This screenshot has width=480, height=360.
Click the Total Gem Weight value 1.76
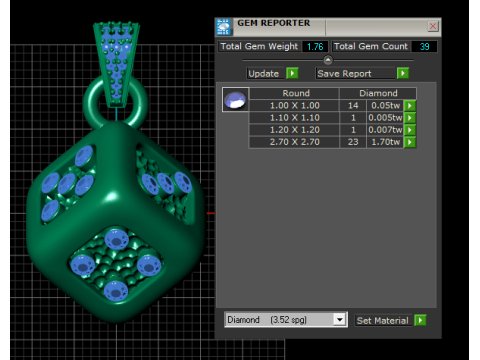point(315,47)
